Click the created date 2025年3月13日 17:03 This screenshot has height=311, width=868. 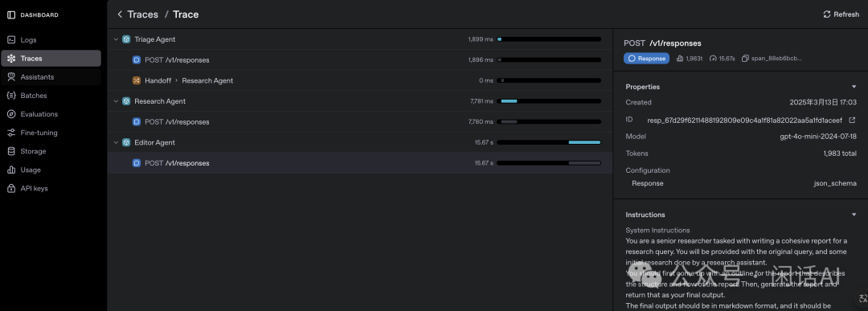(x=823, y=102)
